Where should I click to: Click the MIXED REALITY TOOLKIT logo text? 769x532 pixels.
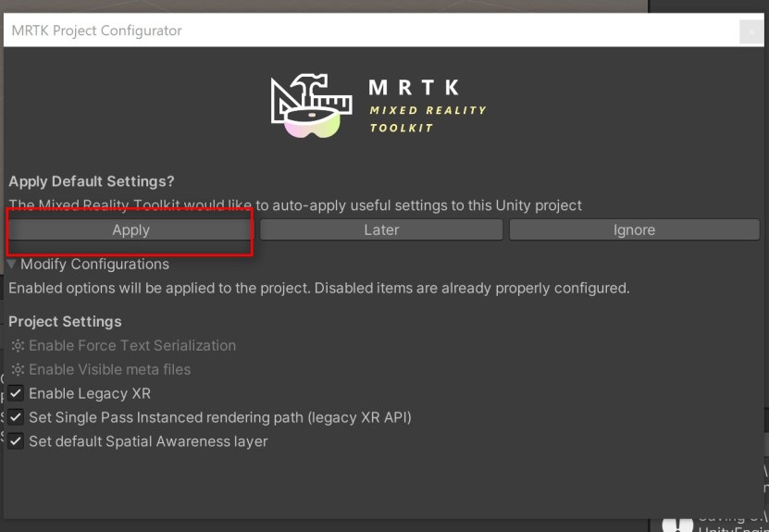[x=428, y=119]
